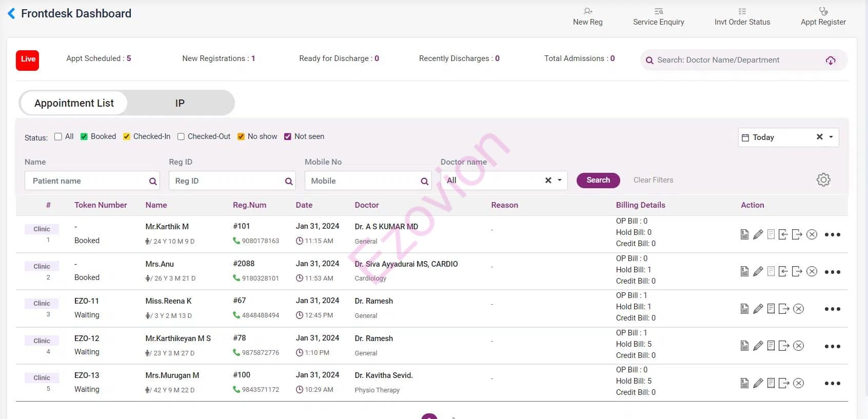Open billing document icon for Mr.Karthik M
This screenshot has height=419, width=868.
(x=744, y=234)
